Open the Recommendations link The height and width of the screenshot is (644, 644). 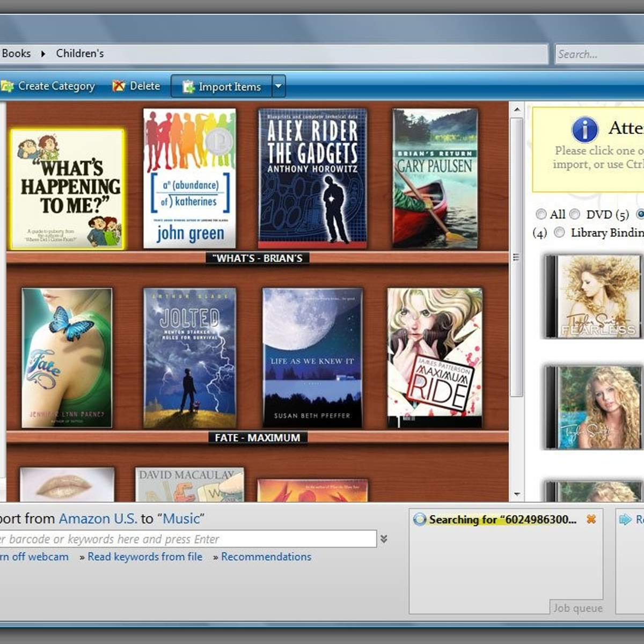266,557
